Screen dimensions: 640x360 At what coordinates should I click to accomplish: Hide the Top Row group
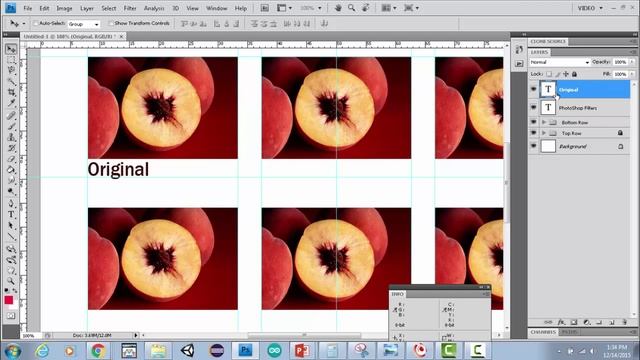tap(533, 133)
